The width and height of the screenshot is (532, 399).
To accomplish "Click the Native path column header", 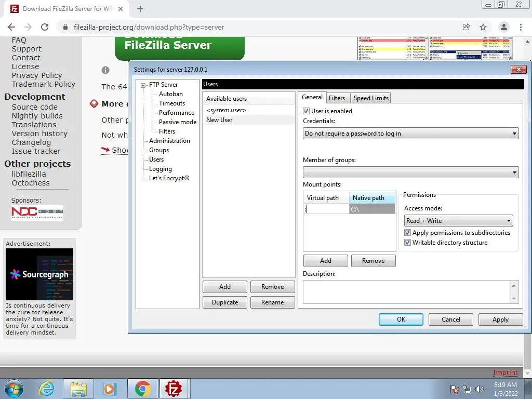I will [x=372, y=198].
